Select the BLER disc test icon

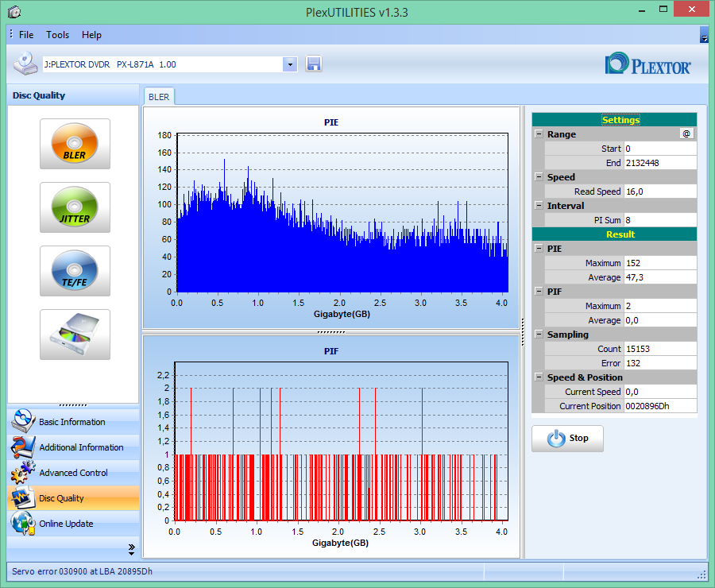pos(75,144)
